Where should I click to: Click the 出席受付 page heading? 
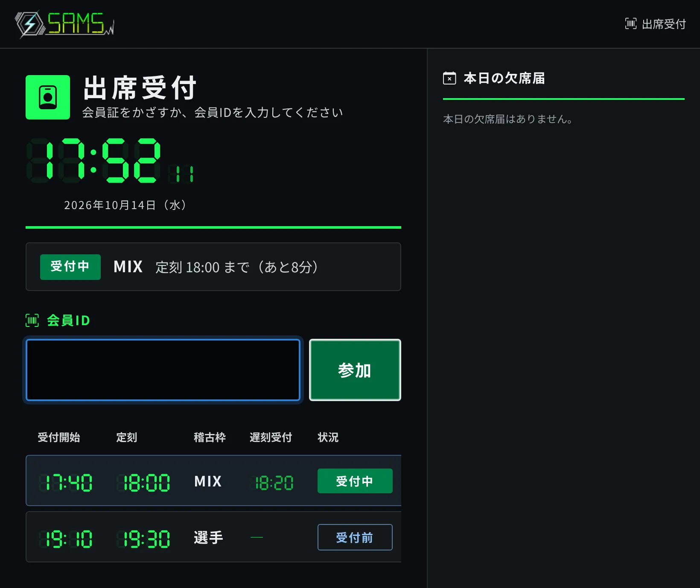click(x=140, y=88)
